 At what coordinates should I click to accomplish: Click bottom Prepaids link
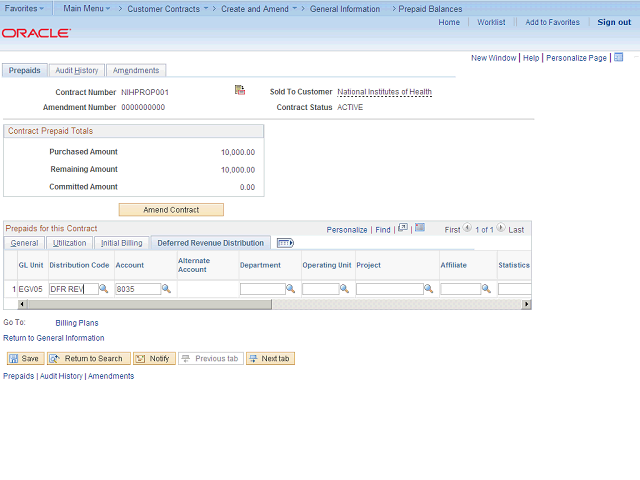click(x=18, y=376)
